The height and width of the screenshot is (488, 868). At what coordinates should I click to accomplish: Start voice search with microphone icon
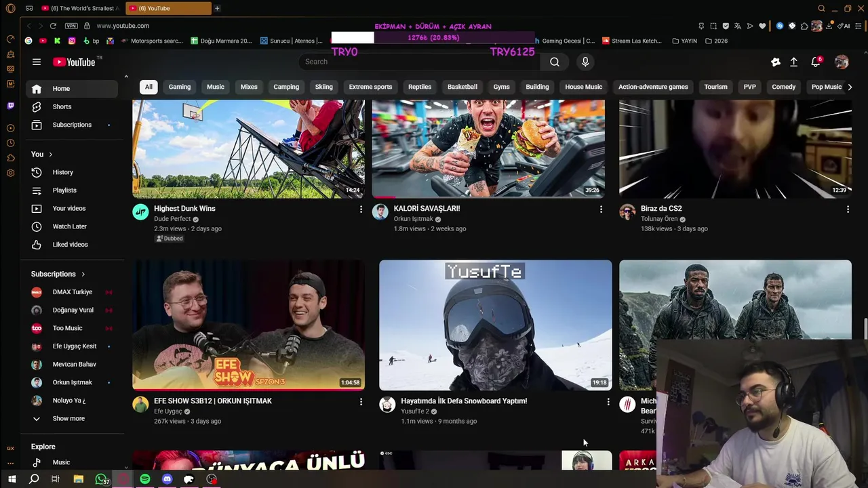click(x=585, y=62)
